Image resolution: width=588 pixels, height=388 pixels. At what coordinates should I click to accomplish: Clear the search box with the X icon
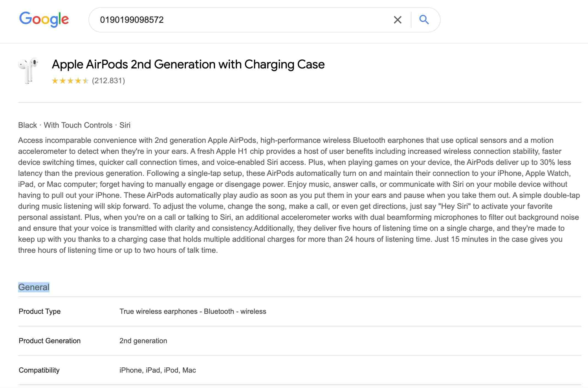(397, 20)
